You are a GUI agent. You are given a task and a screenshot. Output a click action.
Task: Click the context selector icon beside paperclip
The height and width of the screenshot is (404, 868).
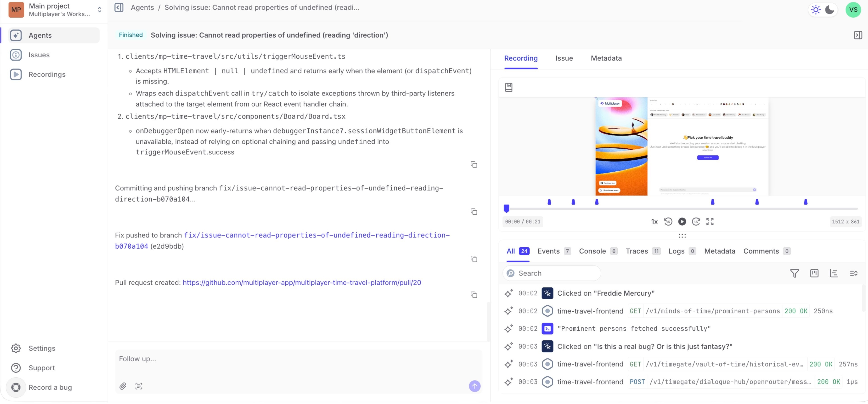coord(139,386)
